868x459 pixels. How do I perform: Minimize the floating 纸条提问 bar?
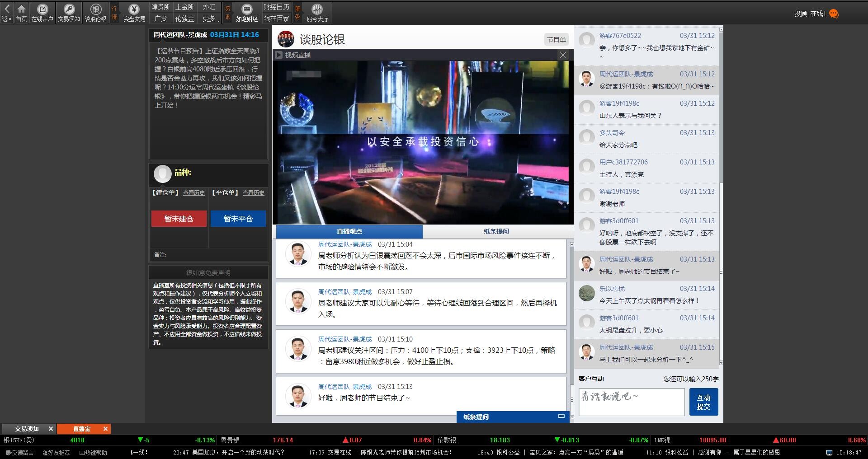561,416
